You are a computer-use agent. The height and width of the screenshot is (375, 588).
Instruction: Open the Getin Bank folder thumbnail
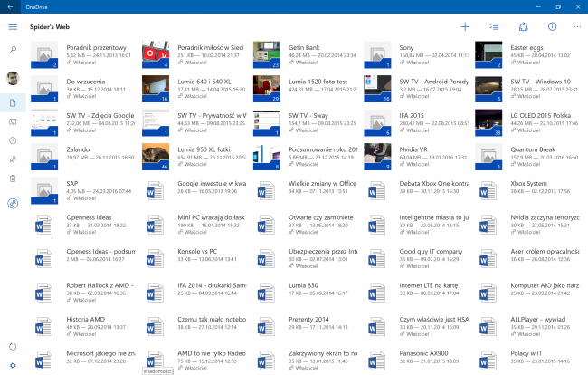tap(267, 55)
